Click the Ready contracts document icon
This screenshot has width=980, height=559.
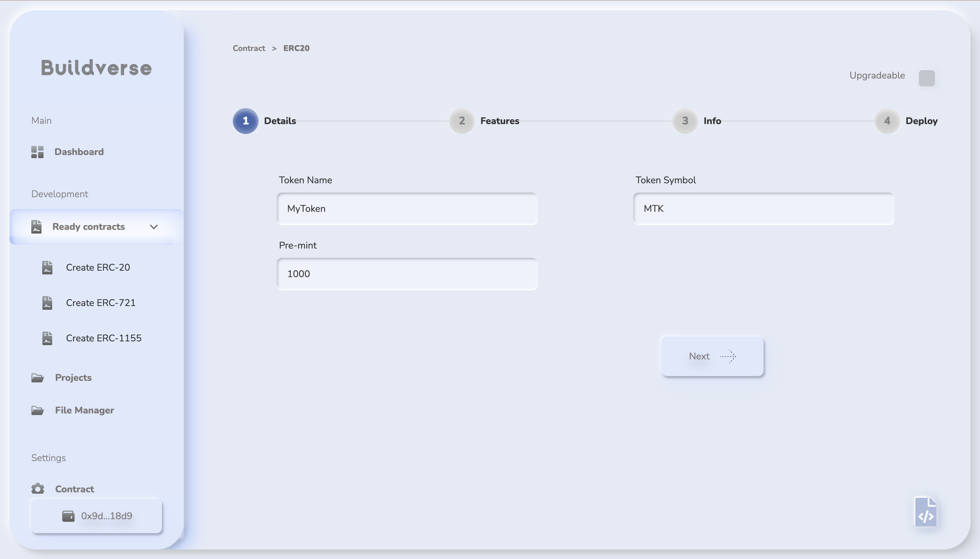pyautogui.click(x=36, y=226)
